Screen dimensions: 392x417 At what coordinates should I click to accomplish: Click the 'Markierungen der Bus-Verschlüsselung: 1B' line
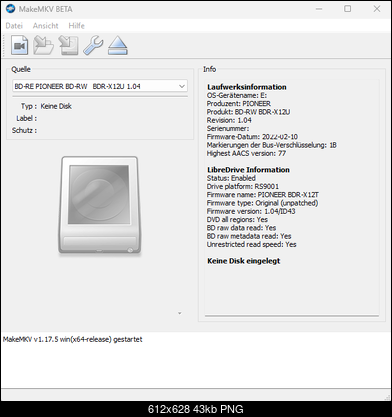[272, 145]
